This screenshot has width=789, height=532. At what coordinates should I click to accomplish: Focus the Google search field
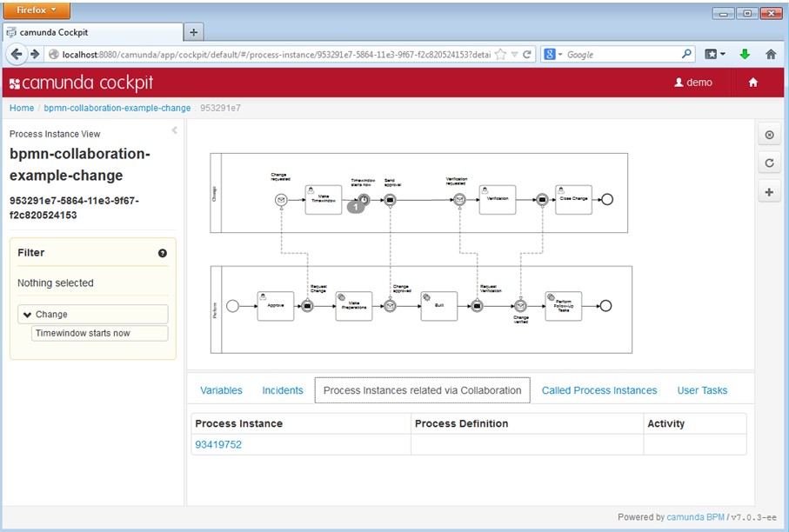(x=623, y=54)
